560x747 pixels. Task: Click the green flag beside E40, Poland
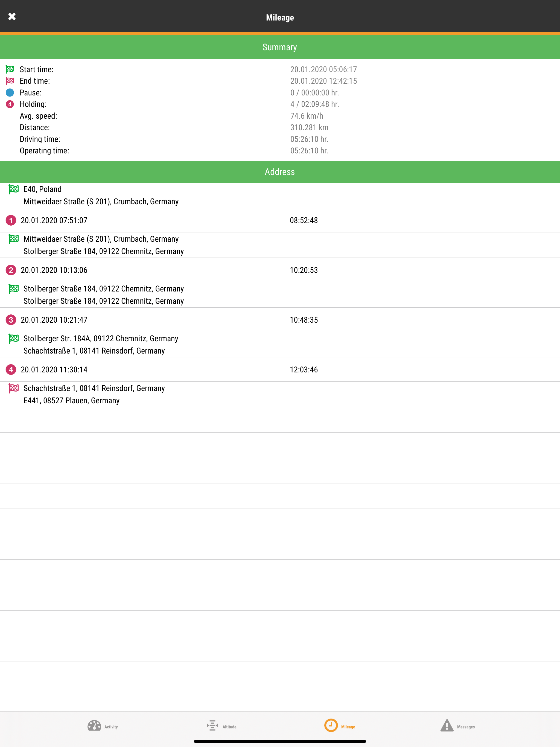pyautogui.click(x=13, y=189)
